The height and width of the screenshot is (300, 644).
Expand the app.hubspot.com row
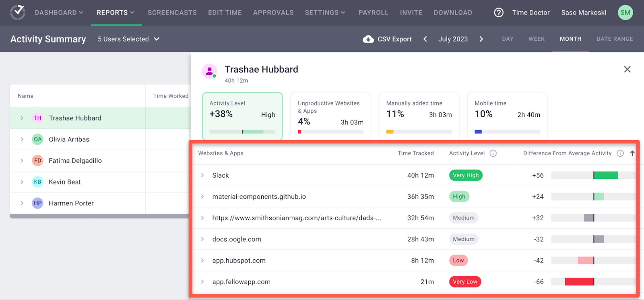202,261
